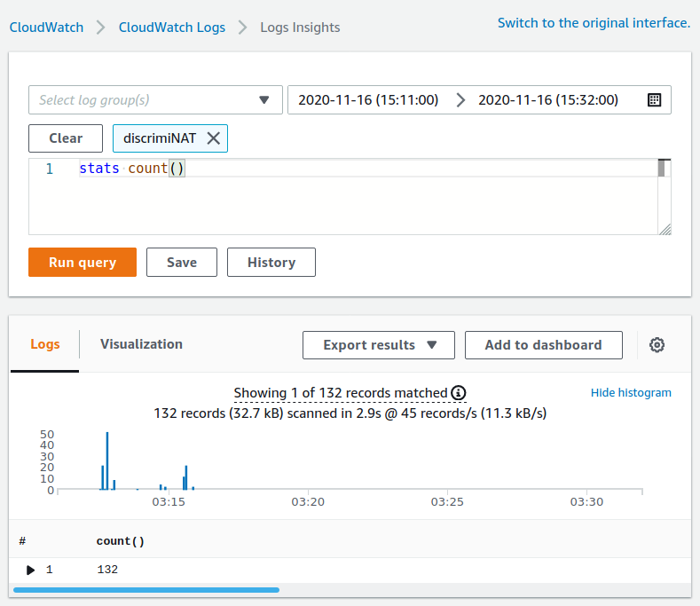Click the end time 2020-11-16 (15:32:00)
The image size is (700, 606).
coord(548,100)
